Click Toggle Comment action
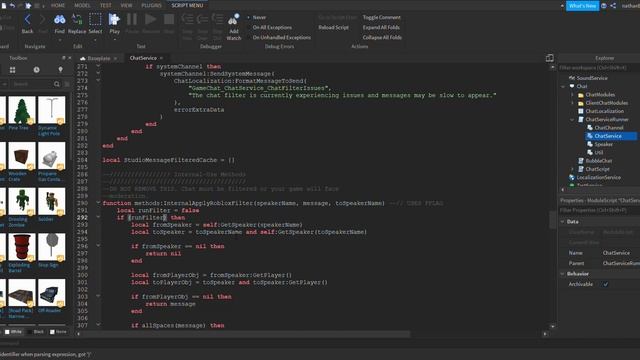This screenshot has width=640, height=360. tap(381, 18)
